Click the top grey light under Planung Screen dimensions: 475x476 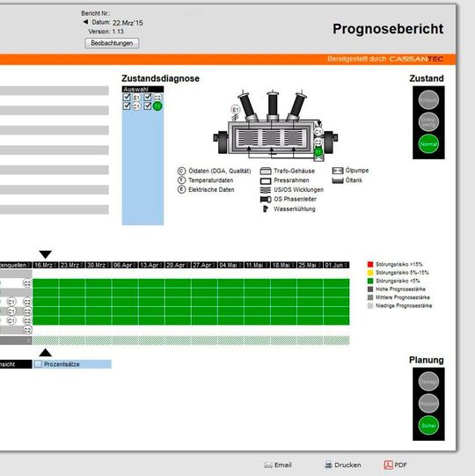(x=428, y=381)
